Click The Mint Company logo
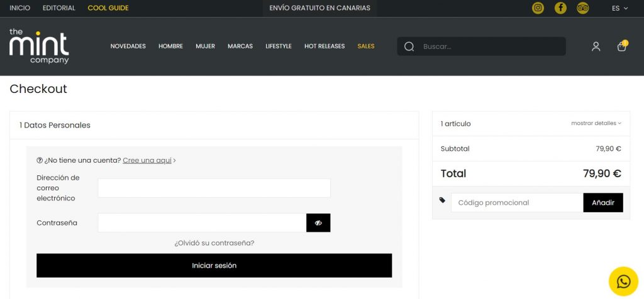The height and width of the screenshot is (299, 644). (x=39, y=46)
